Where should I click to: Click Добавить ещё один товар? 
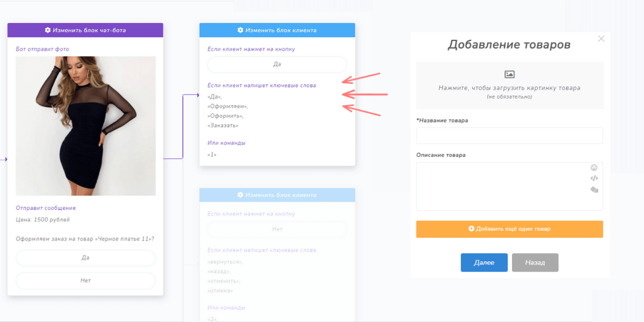click(509, 229)
